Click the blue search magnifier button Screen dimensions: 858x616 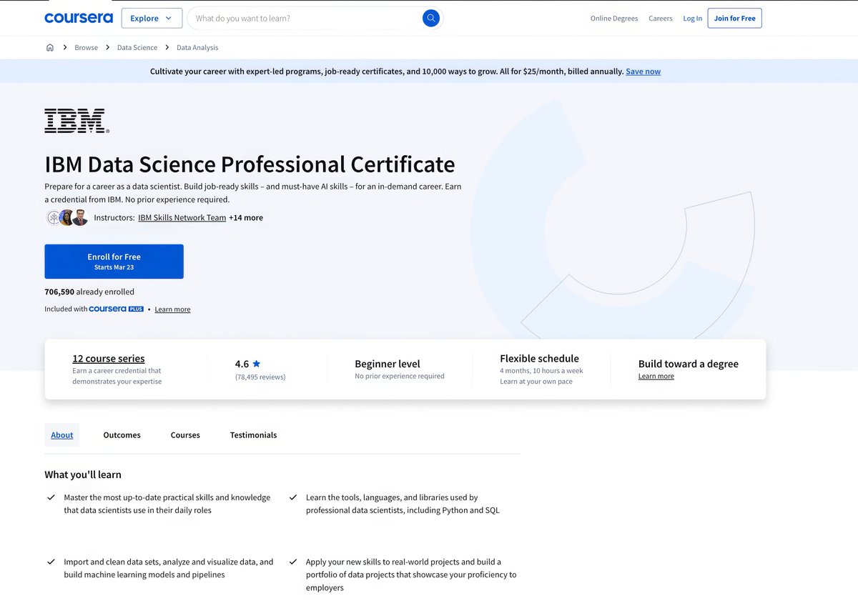pos(430,18)
